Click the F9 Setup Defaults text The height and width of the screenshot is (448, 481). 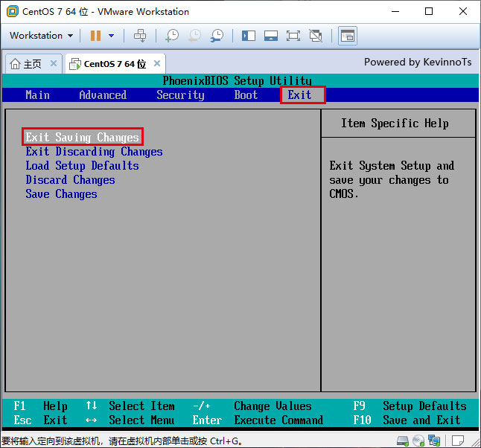click(x=410, y=406)
